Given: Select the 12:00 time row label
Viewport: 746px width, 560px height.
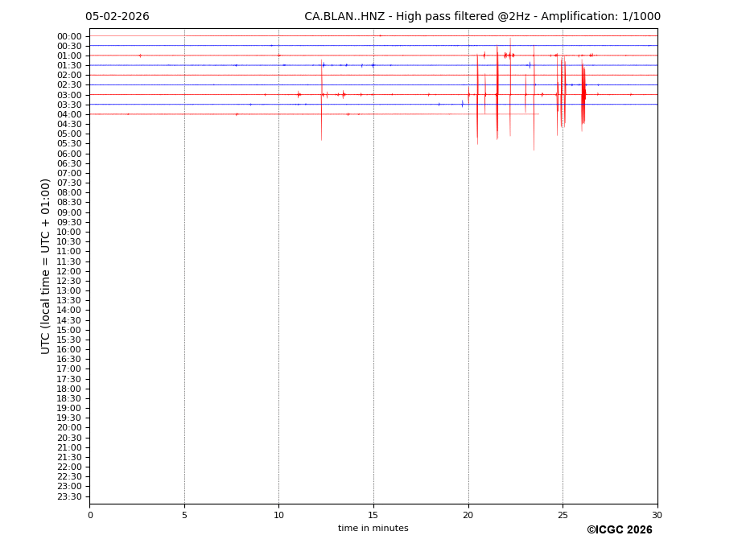Looking at the screenshot, I should (69, 271).
